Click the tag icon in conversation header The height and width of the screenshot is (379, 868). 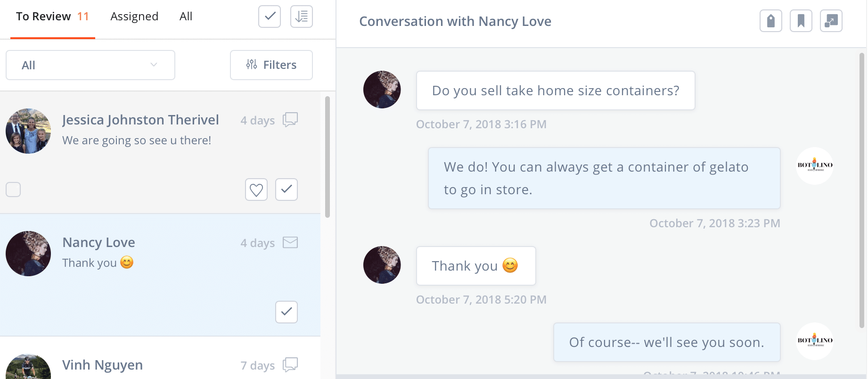[771, 21]
